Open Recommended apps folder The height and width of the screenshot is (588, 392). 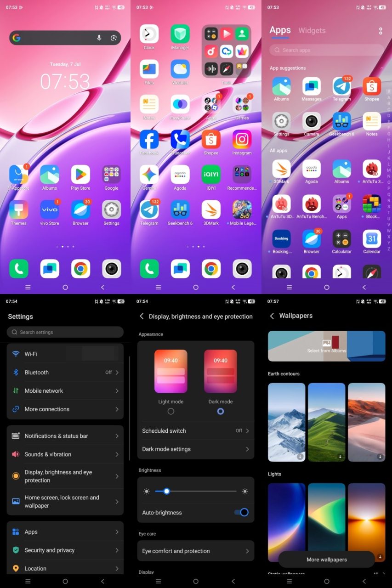pos(242,175)
